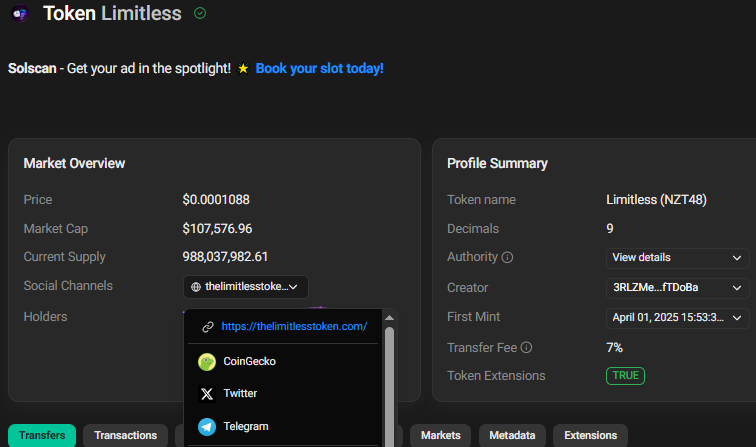Open the CoinGecko entry

pyautogui.click(x=283, y=361)
